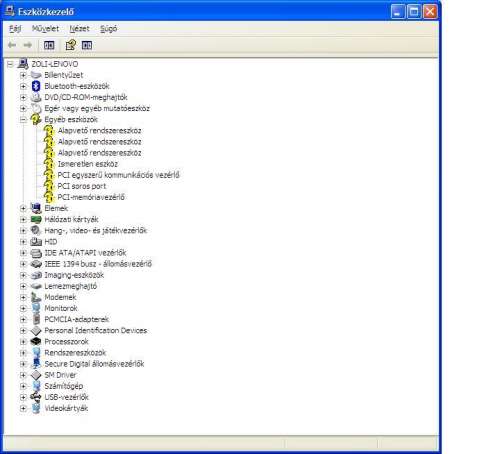Click the HID device icon
500x454 pixels.
tap(36, 242)
